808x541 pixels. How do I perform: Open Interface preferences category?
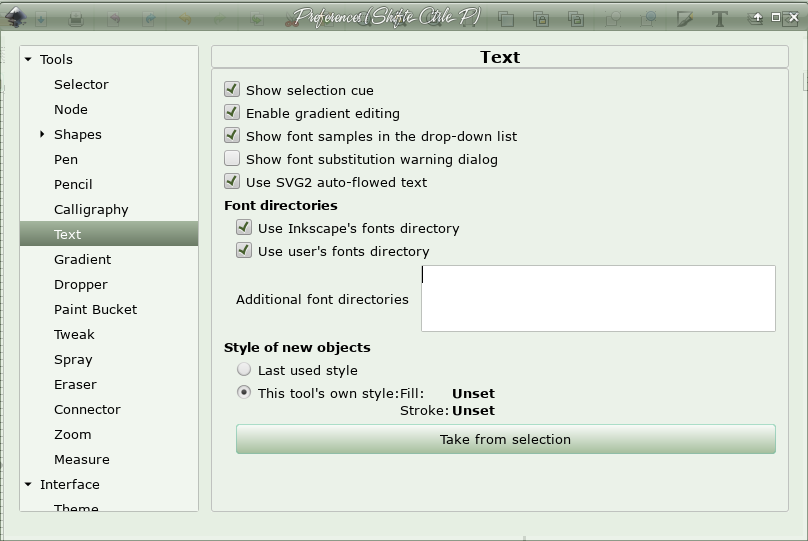[x=70, y=484]
